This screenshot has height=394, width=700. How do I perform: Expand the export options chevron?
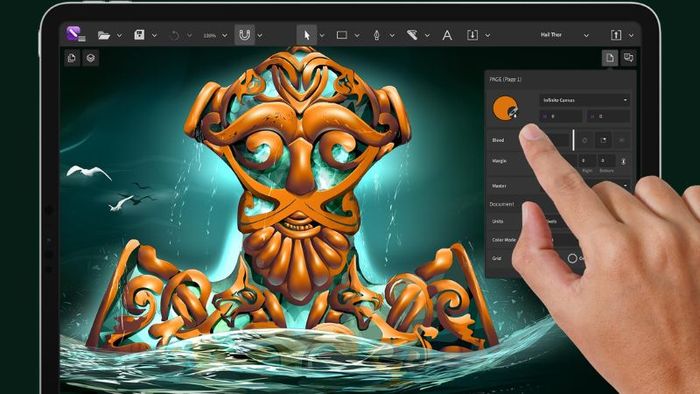pos(631,35)
